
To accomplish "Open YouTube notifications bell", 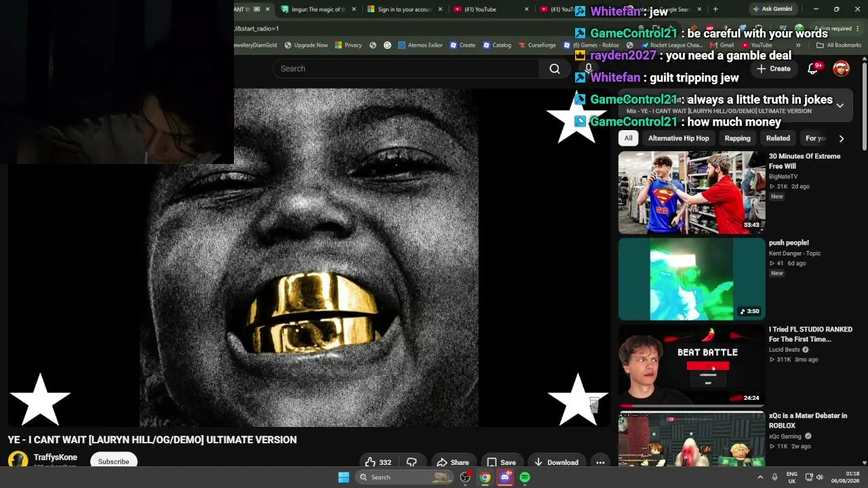I will [813, 68].
